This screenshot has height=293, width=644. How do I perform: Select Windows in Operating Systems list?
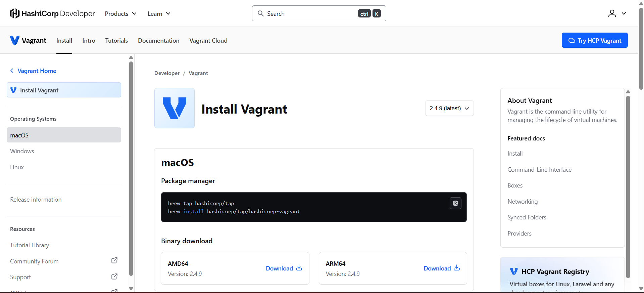(x=64, y=151)
